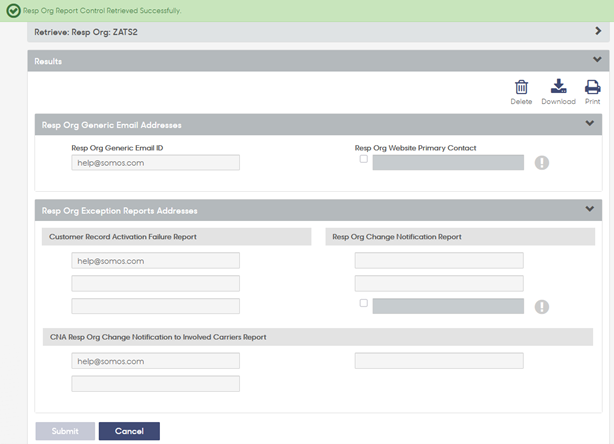Click the Submit button
Image resolution: width=614 pixels, height=444 pixels.
(65, 431)
